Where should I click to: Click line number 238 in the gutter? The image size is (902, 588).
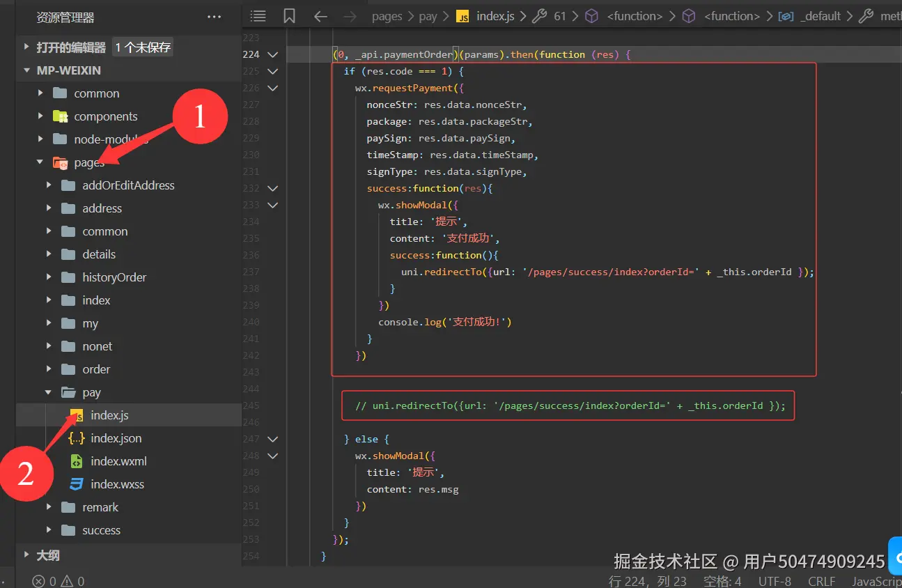[x=251, y=288]
